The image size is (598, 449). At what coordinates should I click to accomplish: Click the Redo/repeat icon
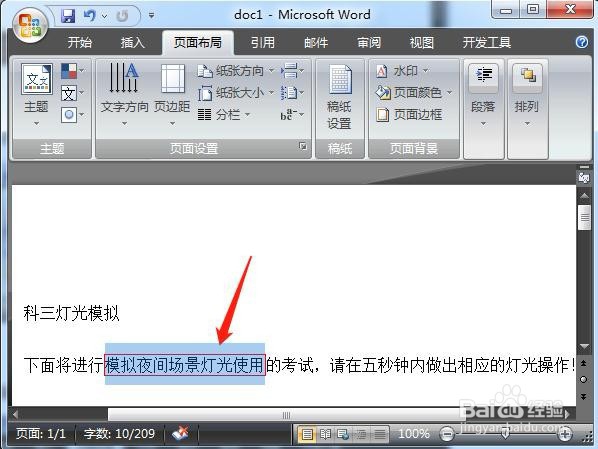pos(122,16)
